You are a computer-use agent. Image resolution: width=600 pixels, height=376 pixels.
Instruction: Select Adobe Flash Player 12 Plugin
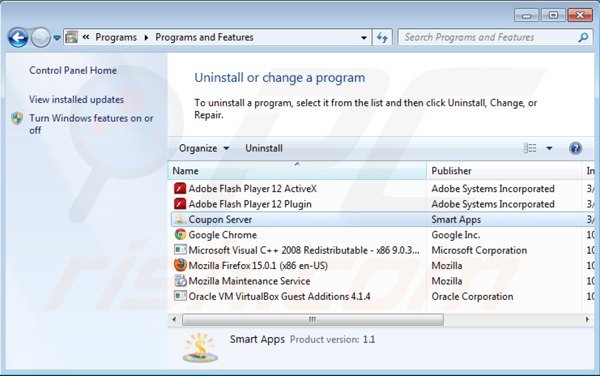pyautogui.click(x=250, y=204)
